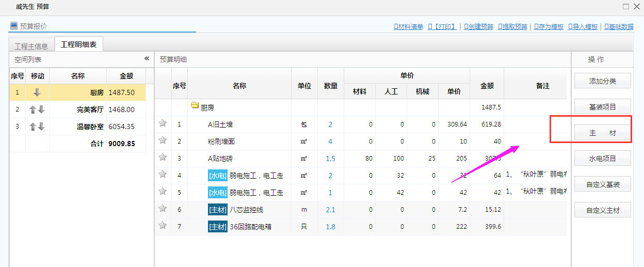Open the 材料清单 link
The height and width of the screenshot is (267, 644).
tap(409, 27)
